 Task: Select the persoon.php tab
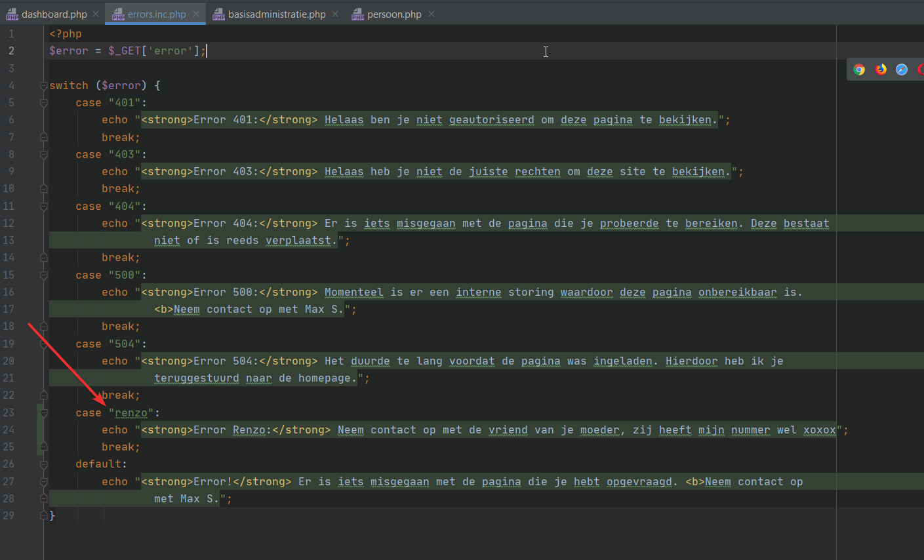point(394,14)
